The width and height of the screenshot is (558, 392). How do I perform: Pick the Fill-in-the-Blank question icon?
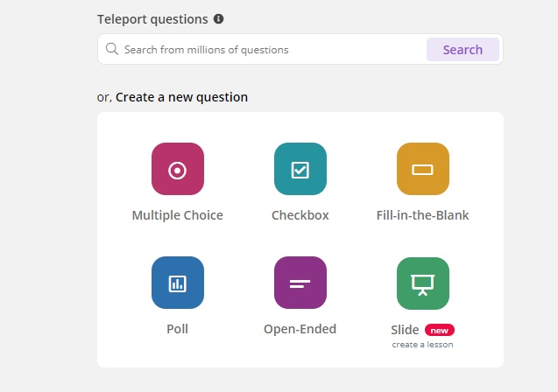[x=423, y=169]
